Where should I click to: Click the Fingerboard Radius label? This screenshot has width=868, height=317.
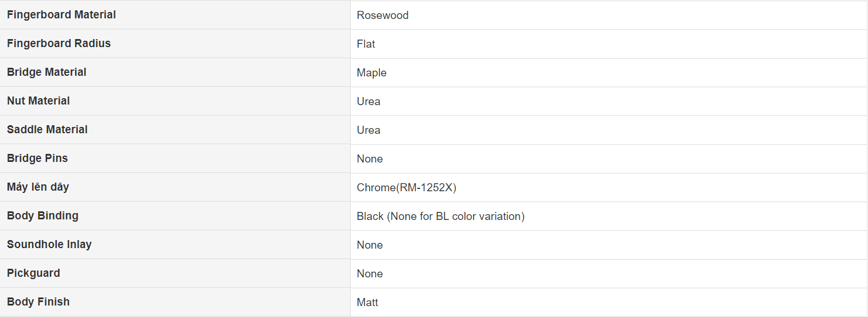click(59, 44)
